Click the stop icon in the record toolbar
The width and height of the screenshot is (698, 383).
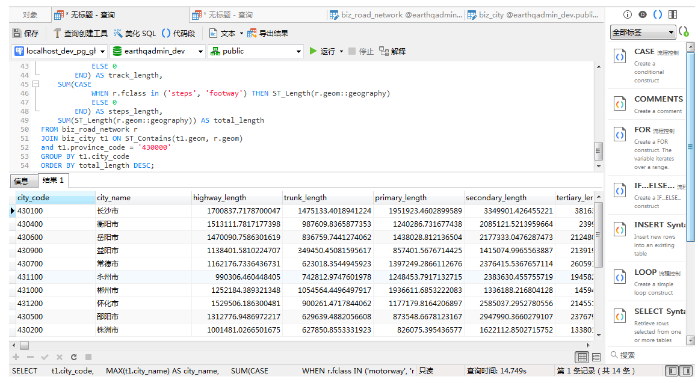[x=88, y=357]
